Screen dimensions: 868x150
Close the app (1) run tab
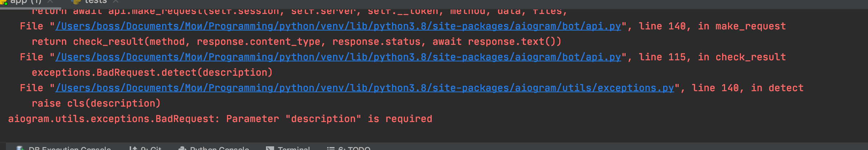[x=50, y=1]
